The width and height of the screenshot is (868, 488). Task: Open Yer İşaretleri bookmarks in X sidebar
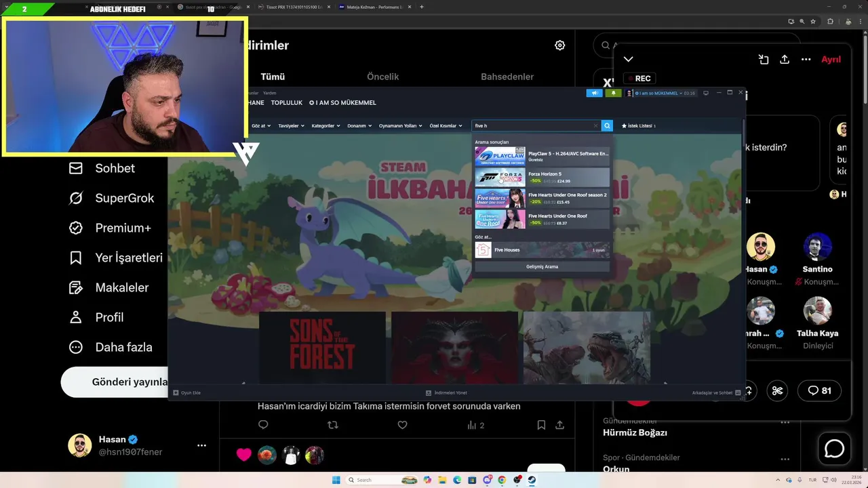[x=115, y=258]
